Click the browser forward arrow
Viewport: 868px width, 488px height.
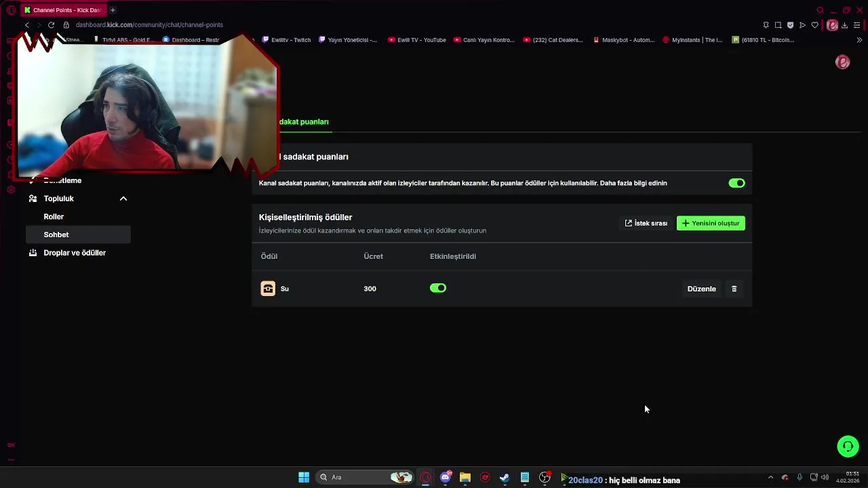(38, 25)
